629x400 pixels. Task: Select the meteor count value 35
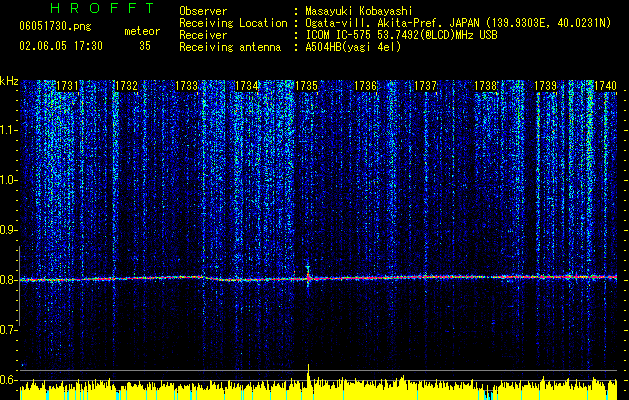click(x=145, y=46)
